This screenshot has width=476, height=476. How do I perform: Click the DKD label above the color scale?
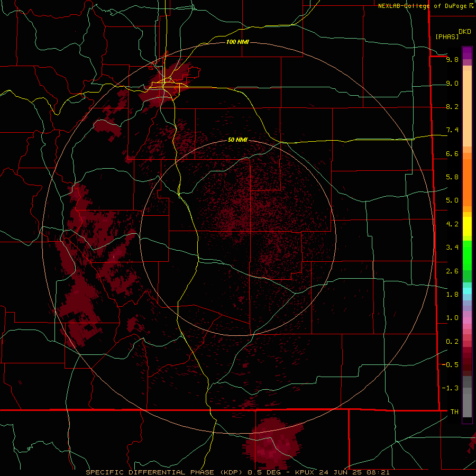click(464, 32)
